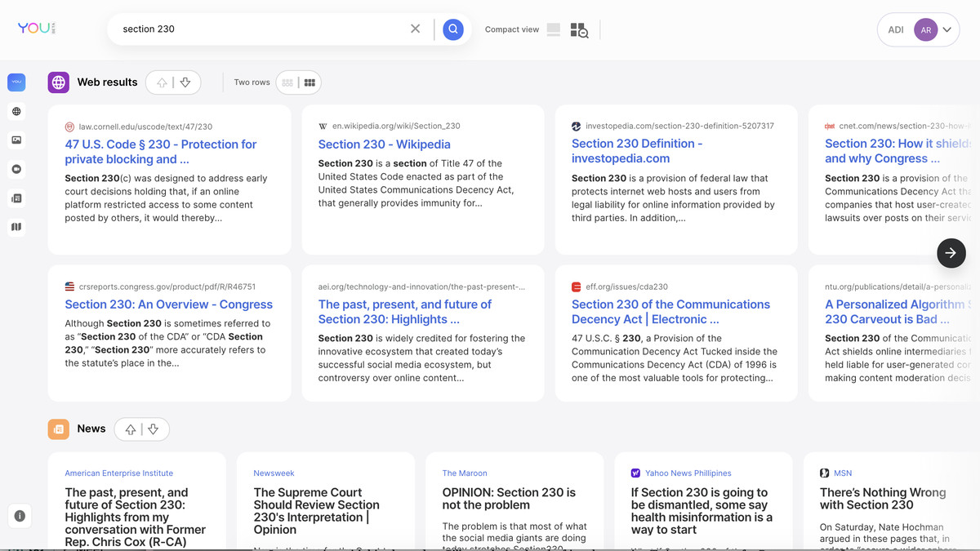
Task: Move the News section up
Action: pyautogui.click(x=130, y=429)
